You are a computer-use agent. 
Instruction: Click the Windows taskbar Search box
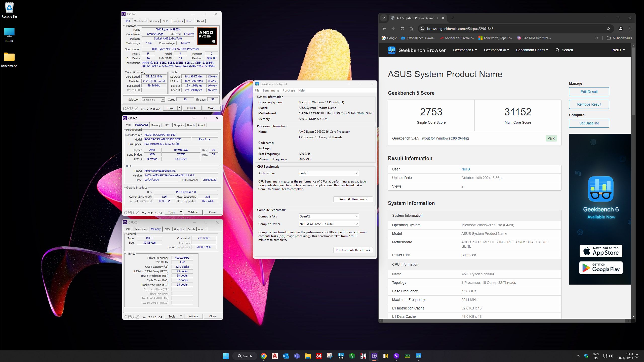(245, 356)
